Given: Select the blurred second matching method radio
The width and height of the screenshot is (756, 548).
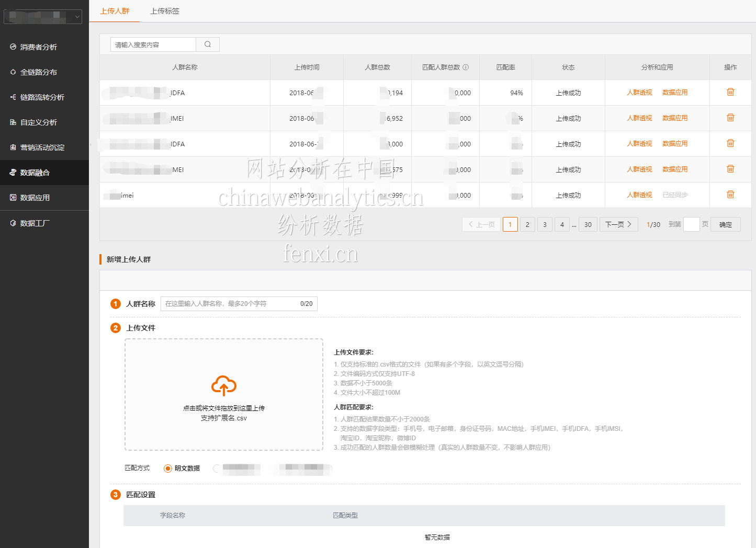Looking at the screenshot, I should pos(217,469).
